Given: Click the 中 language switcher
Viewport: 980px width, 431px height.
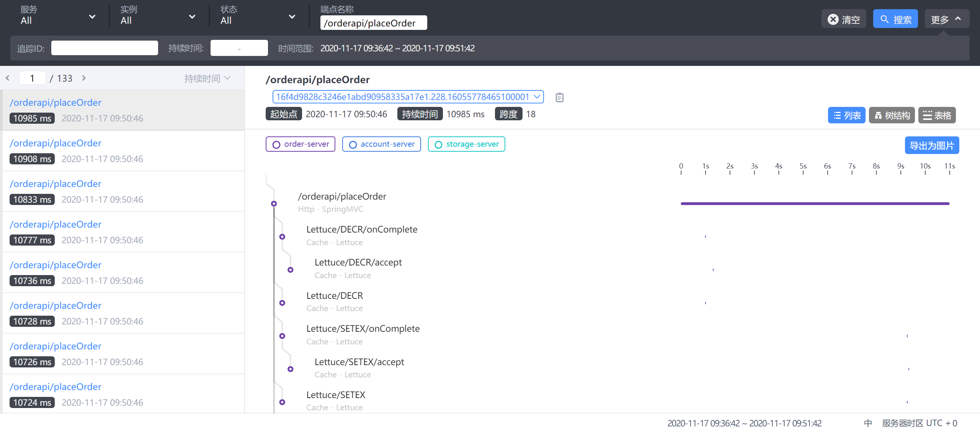Looking at the screenshot, I should [868, 423].
